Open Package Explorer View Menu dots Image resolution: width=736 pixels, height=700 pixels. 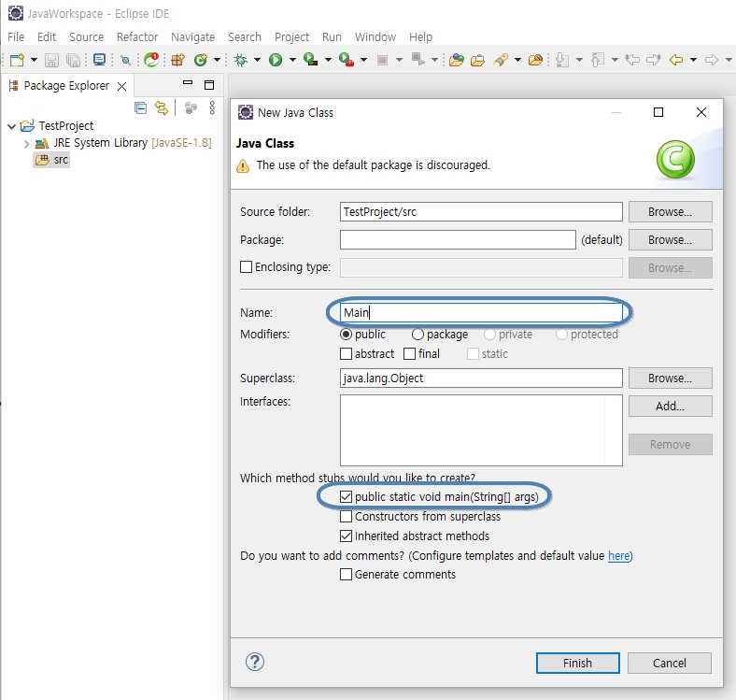click(x=212, y=108)
